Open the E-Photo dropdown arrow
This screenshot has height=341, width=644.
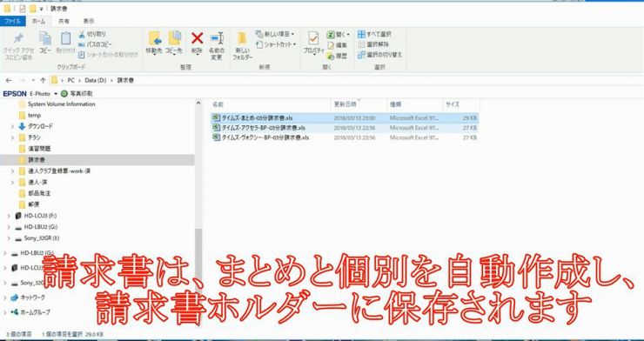coord(56,94)
